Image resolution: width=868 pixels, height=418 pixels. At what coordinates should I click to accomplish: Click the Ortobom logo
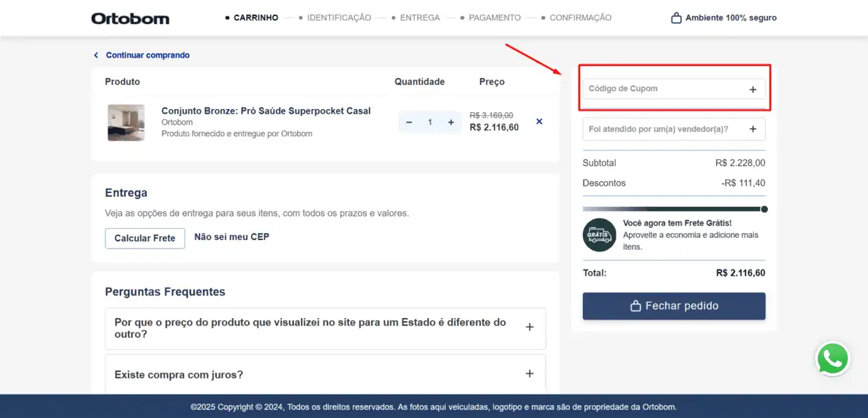pos(130,18)
